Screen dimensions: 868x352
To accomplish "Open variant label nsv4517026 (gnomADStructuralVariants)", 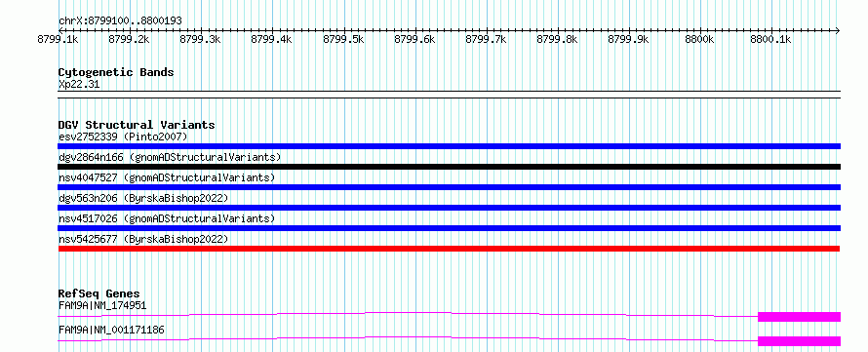I will point(167,218).
